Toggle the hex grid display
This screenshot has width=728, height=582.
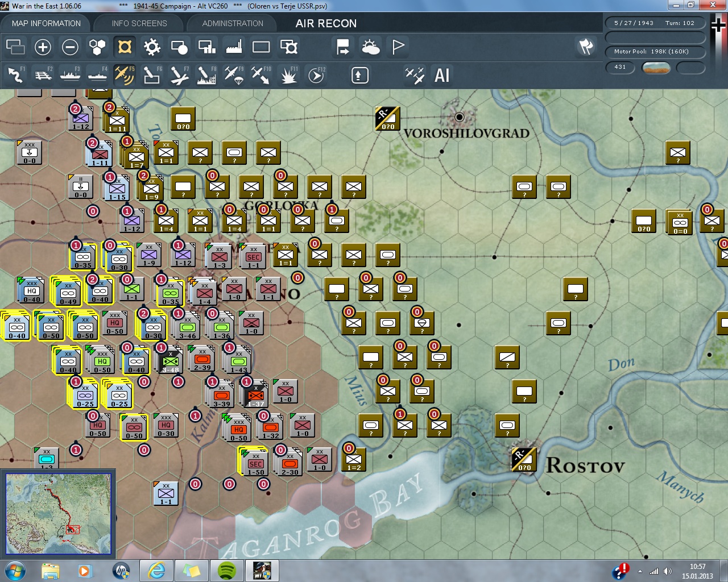[x=97, y=47]
